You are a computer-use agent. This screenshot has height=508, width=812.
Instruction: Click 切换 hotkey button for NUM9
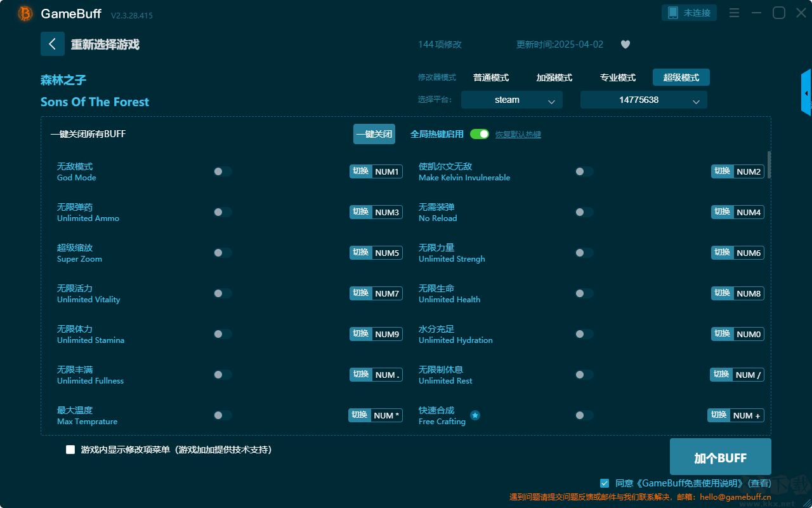point(361,334)
